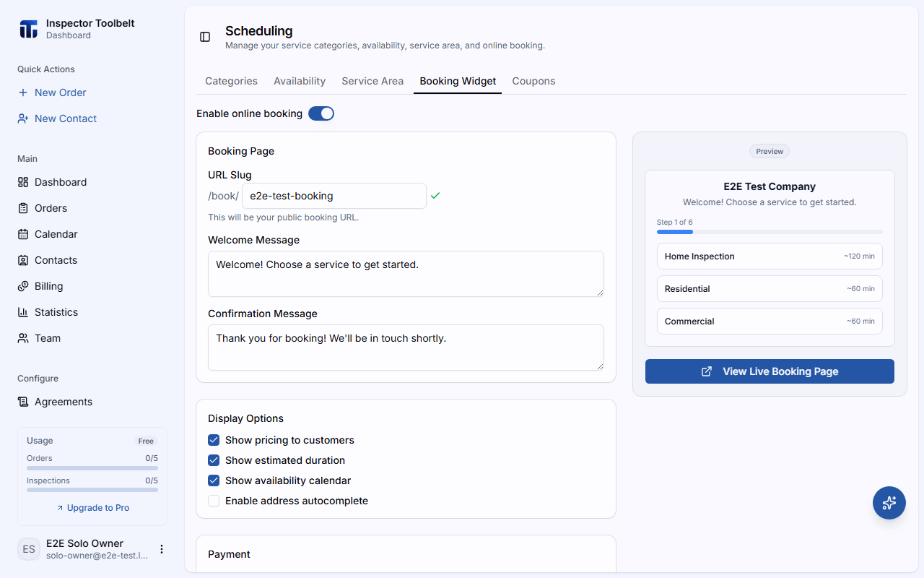Click the Step 1 of 6 progress bar
This screenshot has height=578, width=924.
770,232
